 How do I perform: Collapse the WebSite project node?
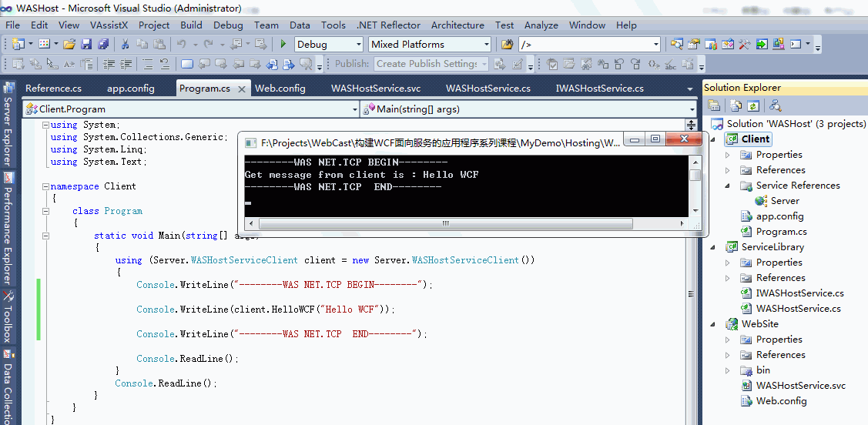tap(713, 324)
